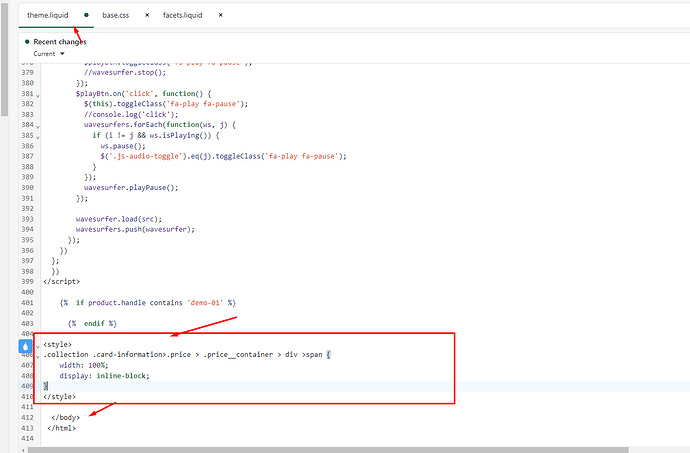Click the green Recent changes indicator dot

[27, 42]
